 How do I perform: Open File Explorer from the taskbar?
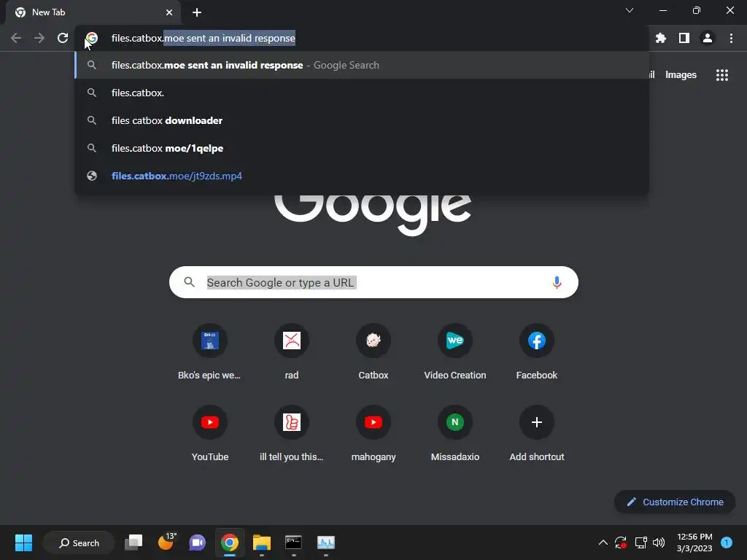click(262, 542)
